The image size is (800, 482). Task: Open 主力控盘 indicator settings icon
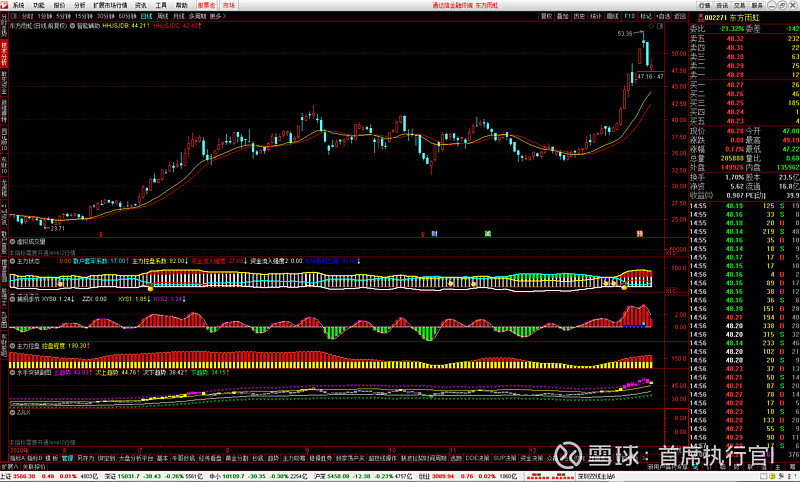pyautogui.click(x=13, y=346)
